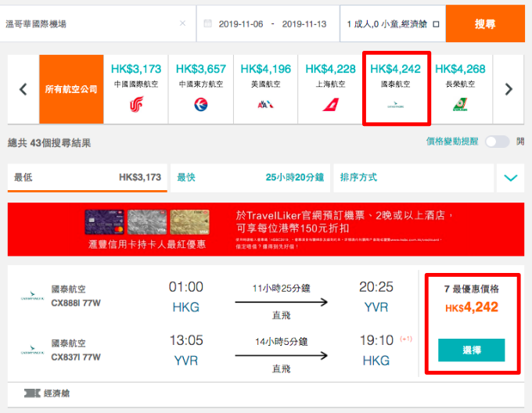Click flight number CX837I 77W

tap(76, 357)
